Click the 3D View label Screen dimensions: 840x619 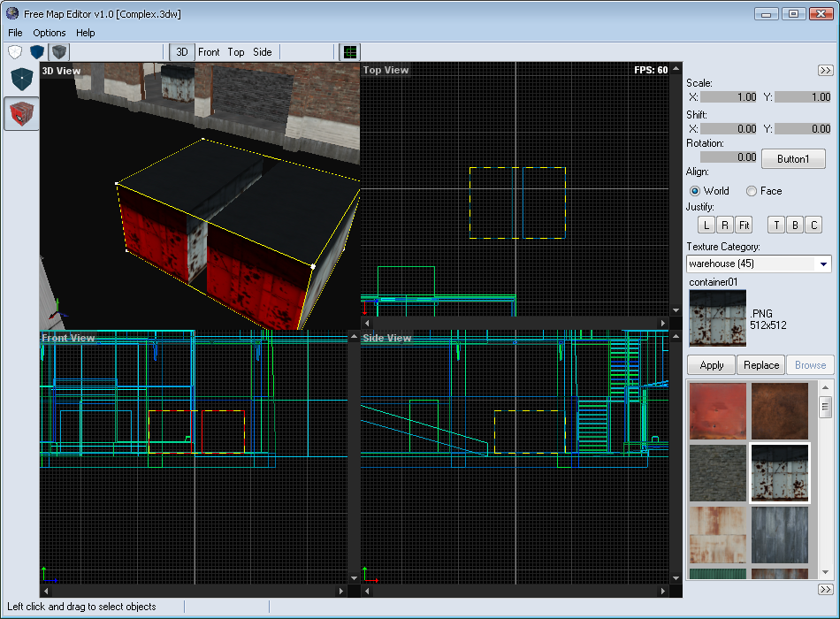(x=61, y=71)
